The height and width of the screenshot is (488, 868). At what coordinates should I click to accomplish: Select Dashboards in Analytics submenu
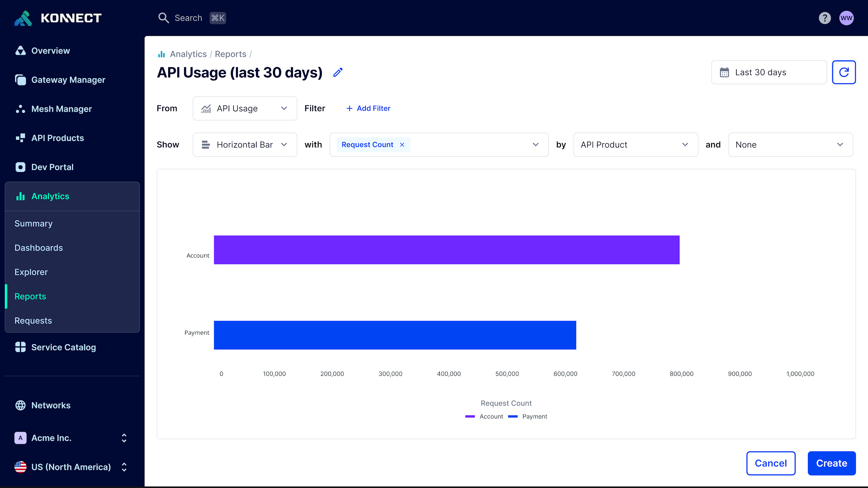[x=39, y=248]
